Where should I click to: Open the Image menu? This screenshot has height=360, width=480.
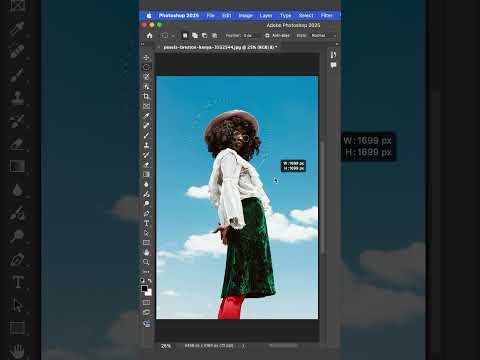click(x=246, y=15)
